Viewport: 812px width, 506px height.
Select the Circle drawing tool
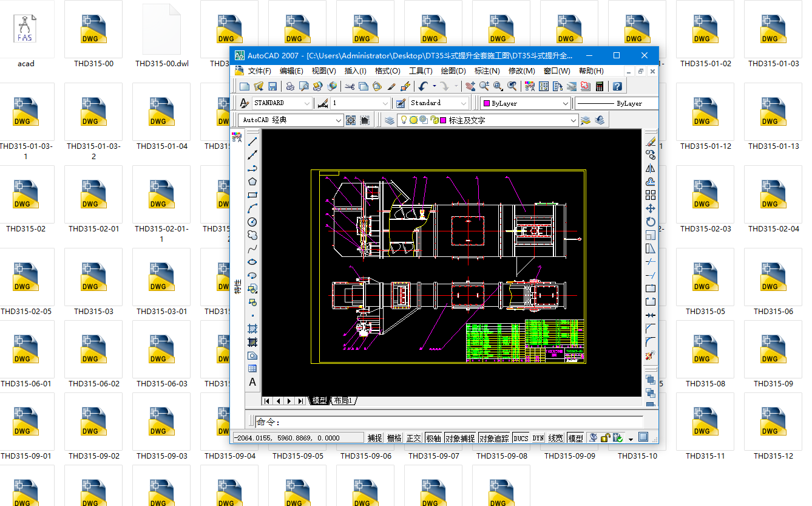click(x=252, y=222)
